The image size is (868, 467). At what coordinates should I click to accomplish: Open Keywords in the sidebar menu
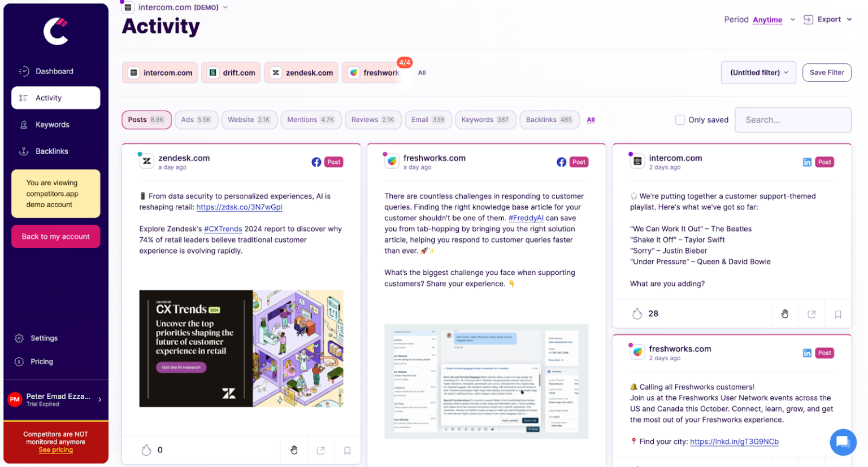[52, 125]
